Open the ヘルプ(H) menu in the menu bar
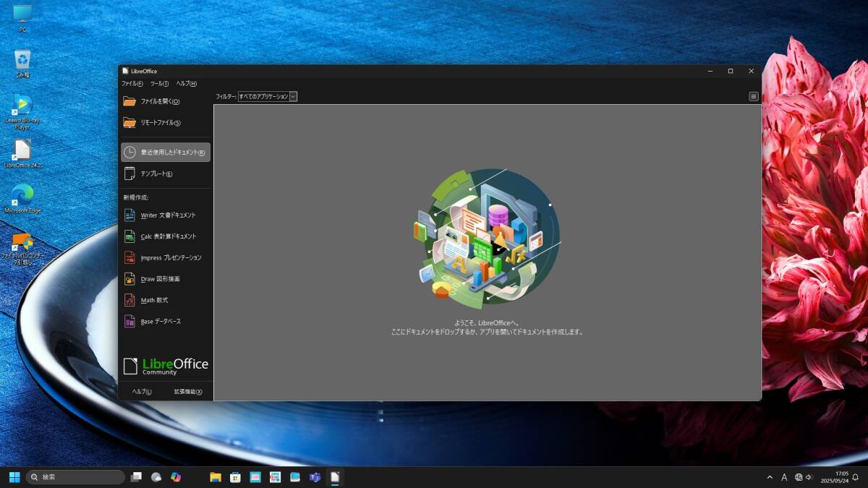The height and width of the screenshot is (488, 868). click(x=186, y=84)
